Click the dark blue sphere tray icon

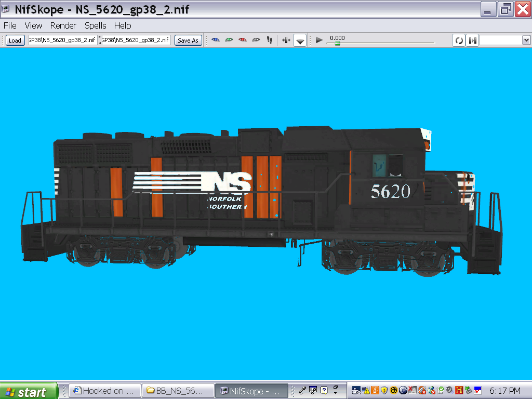tap(403, 390)
